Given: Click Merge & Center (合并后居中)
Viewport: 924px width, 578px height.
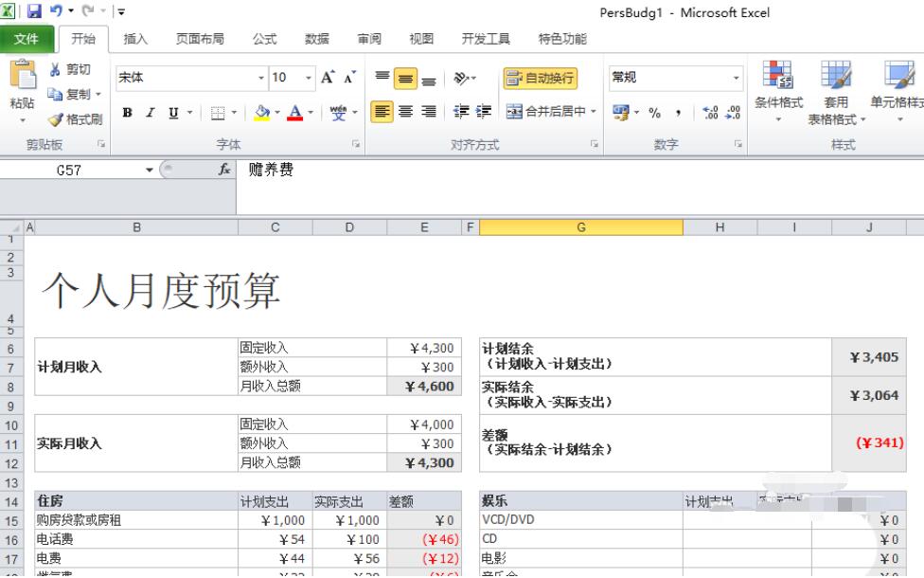Looking at the screenshot, I should [x=549, y=111].
